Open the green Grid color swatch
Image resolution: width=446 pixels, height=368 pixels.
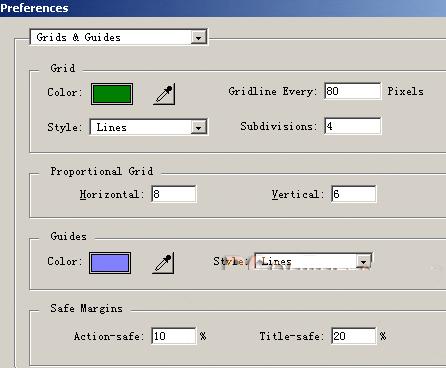click(112, 94)
